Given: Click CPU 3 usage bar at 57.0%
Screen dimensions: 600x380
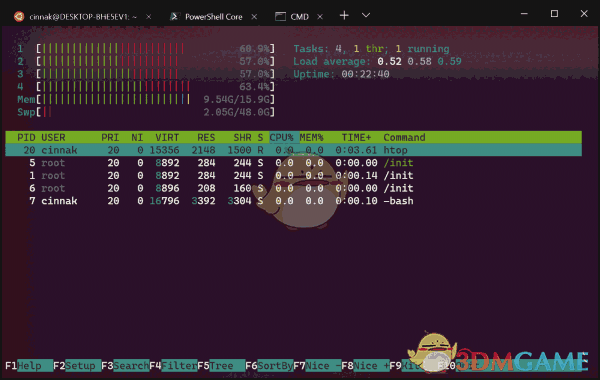Looking at the screenshot, I should [156, 74].
